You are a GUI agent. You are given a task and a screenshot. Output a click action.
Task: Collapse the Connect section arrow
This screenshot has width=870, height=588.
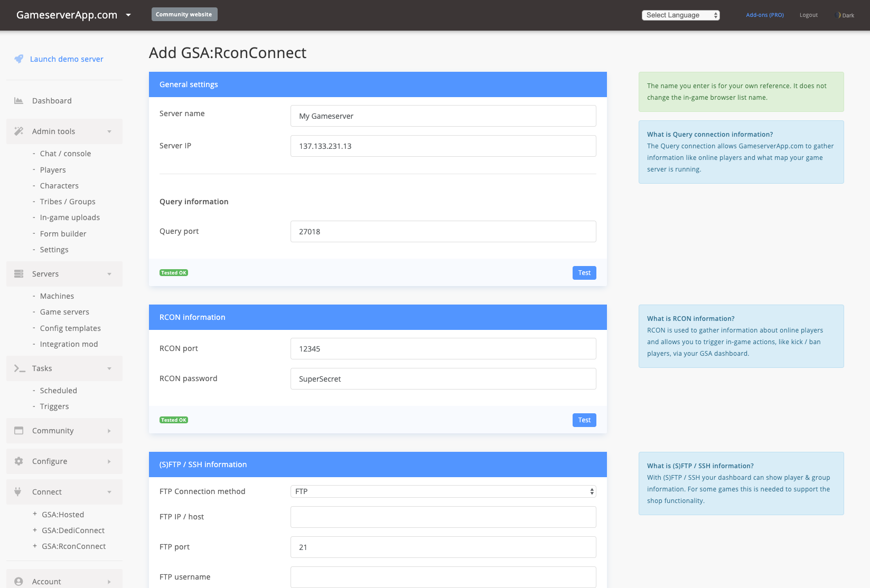tap(109, 492)
